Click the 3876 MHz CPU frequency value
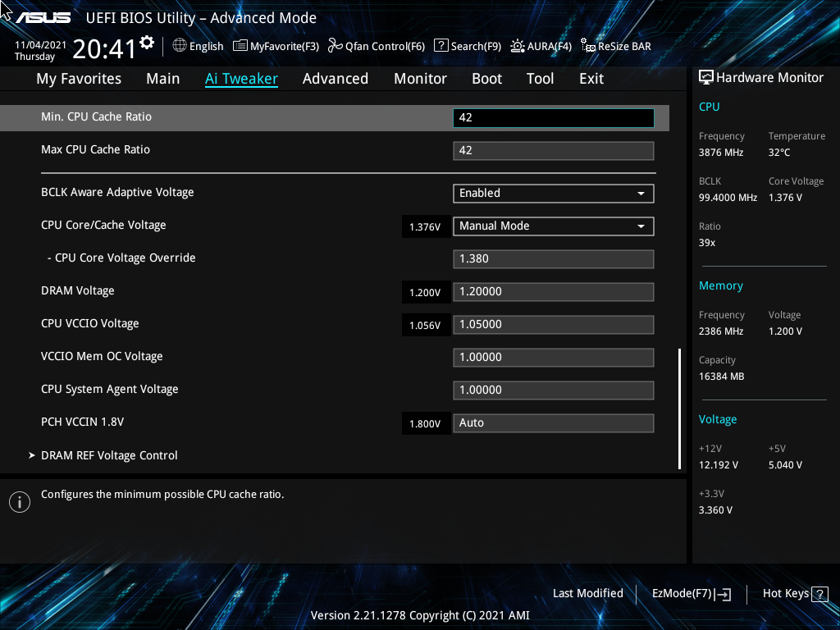 [721, 153]
